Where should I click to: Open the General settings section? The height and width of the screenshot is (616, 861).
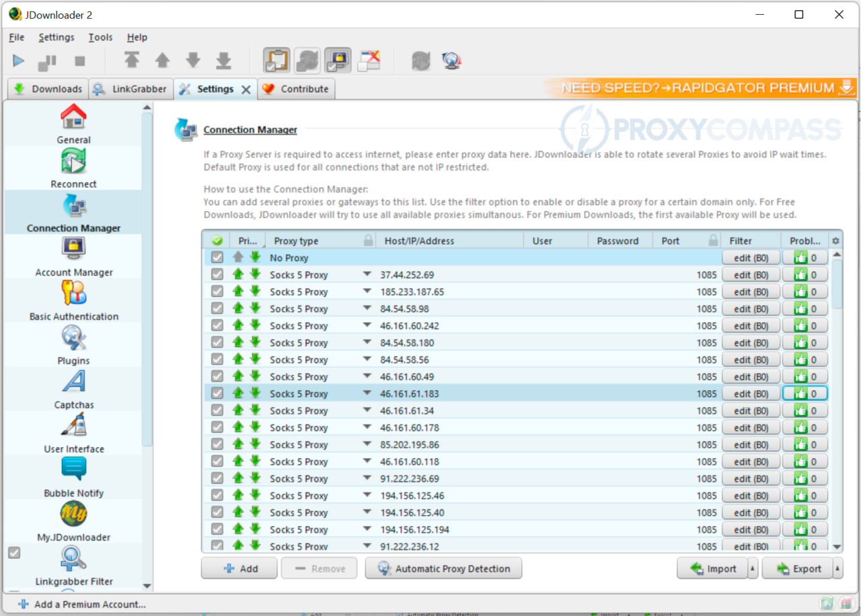point(73,123)
